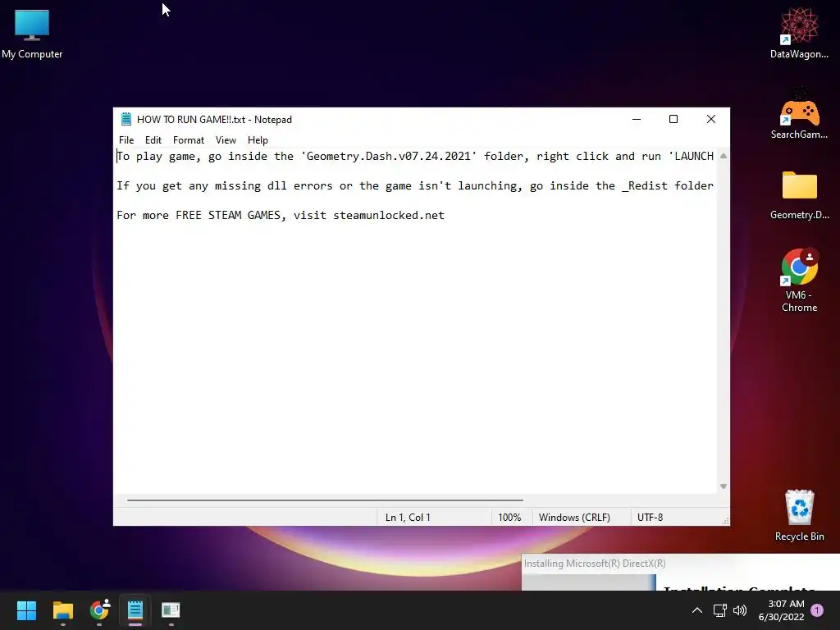Click 'Ln 1, Col 1' in the status bar
Viewport: 840px width, 630px height.
(408, 518)
